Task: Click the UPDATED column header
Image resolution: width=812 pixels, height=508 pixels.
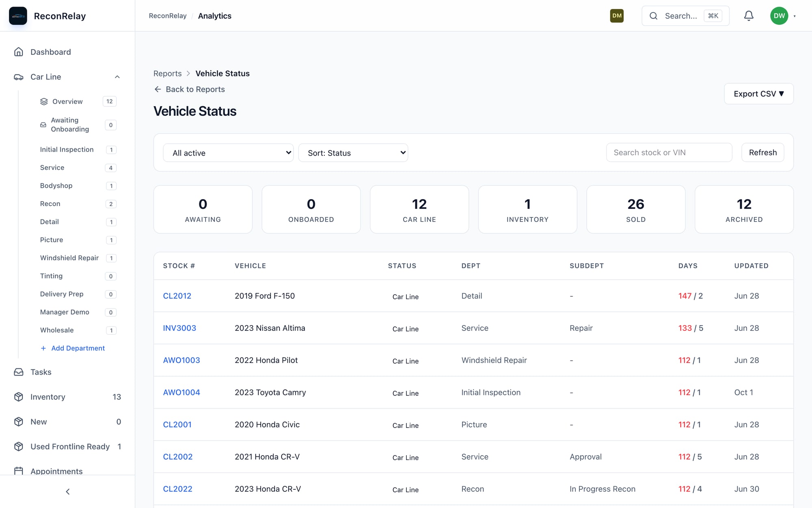Action: pyautogui.click(x=751, y=266)
